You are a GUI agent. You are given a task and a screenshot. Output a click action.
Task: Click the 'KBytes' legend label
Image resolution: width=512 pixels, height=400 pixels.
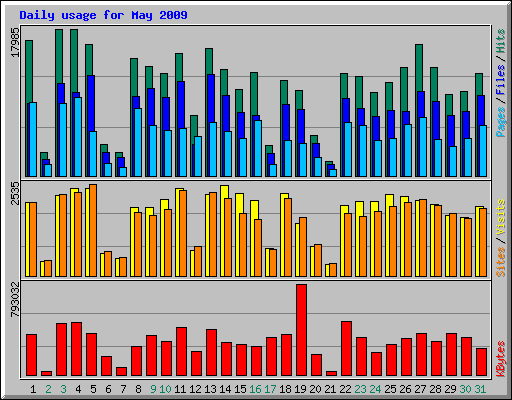click(x=501, y=359)
